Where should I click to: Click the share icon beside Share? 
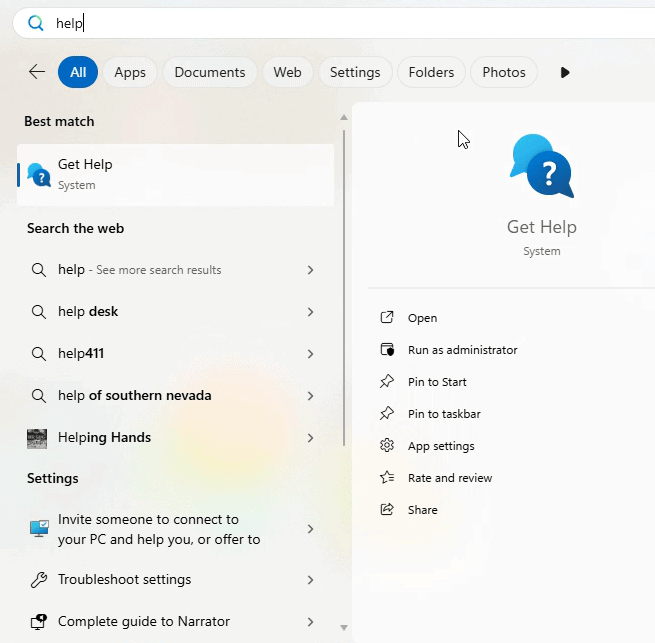pyautogui.click(x=387, y=509)
